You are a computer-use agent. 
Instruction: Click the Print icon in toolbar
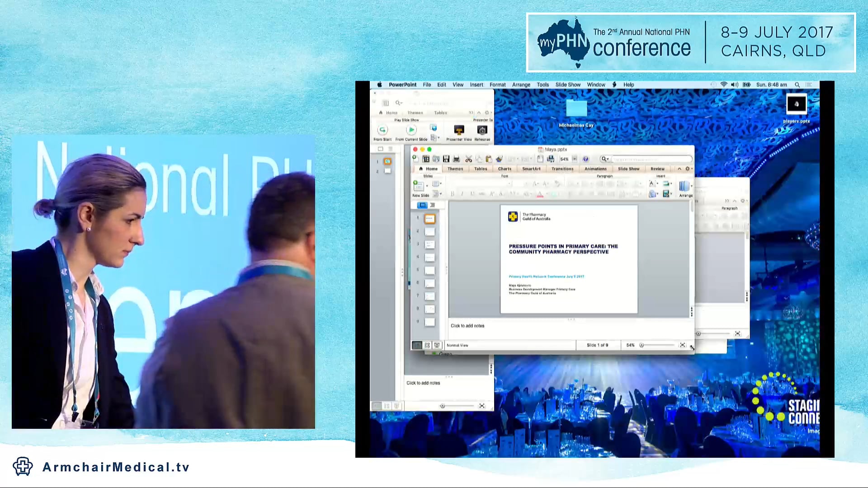point(457,159)
